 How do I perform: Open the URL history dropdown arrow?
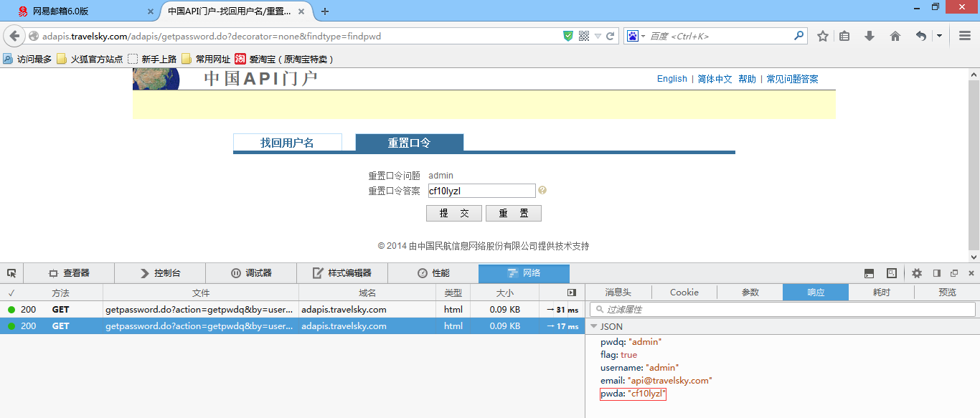coord(598,36)
